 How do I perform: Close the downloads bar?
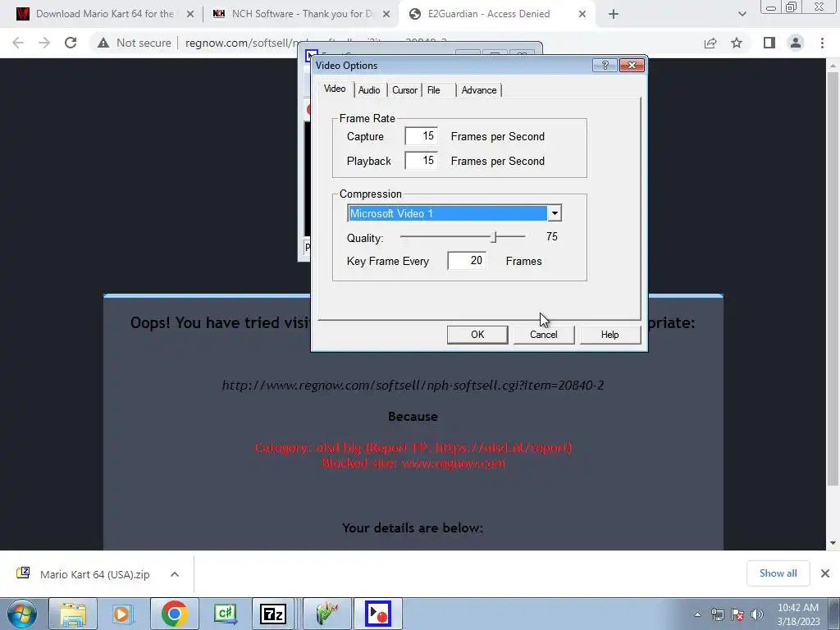825,573
